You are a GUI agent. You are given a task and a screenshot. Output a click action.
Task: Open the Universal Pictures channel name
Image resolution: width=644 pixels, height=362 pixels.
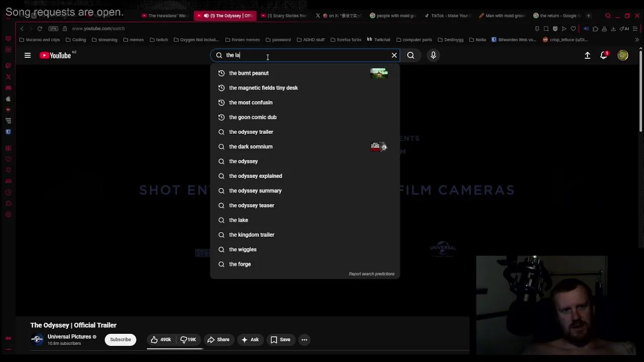(x=69, y=337)
